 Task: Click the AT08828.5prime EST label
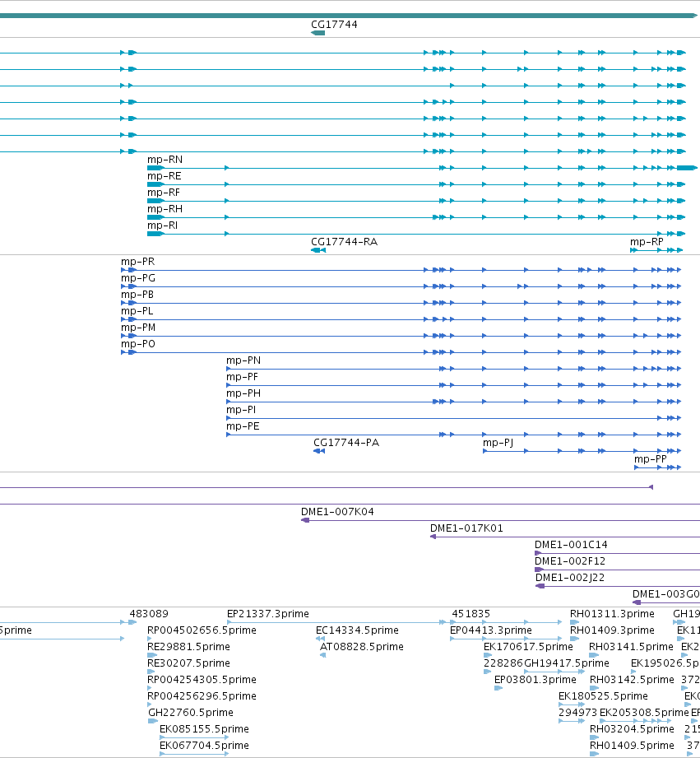click(362, 646)
